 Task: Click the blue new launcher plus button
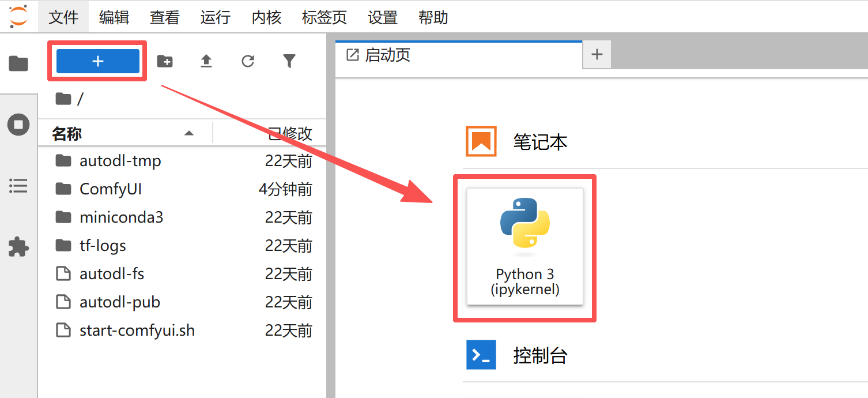98,61
